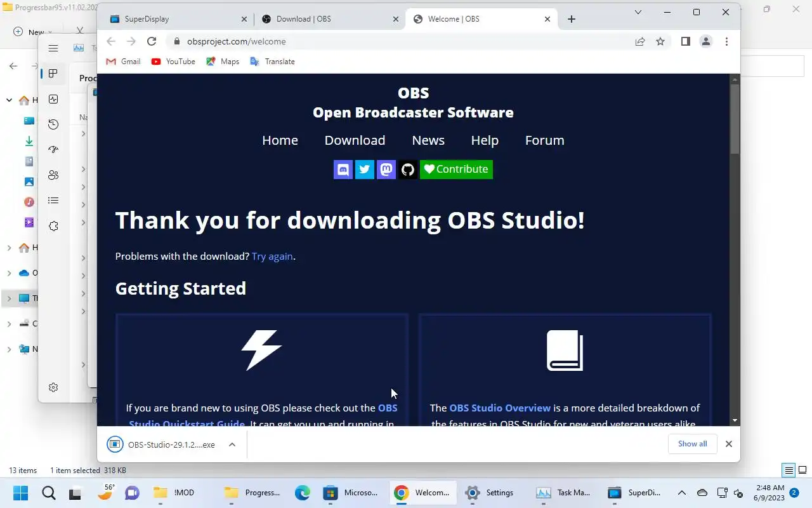Open OBS Mastodon icon link
The image size is (812, 508).
pyautogui.click(x=386, y=170)
